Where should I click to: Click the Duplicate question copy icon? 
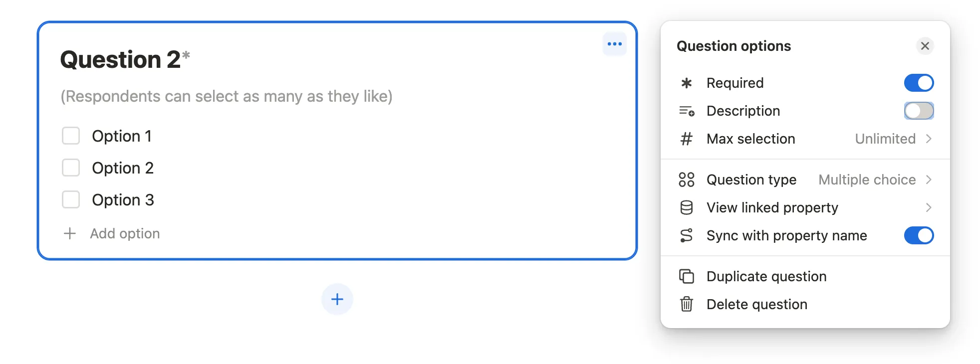point(687,276)
